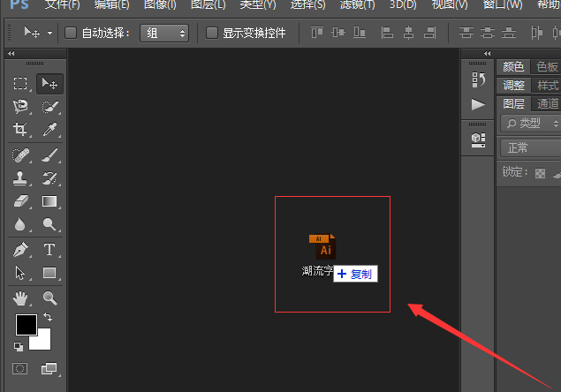Open the 组 auto-select dropdown
Image resolution: width=561 pixels, height=392 pixels.
click(164, 34)
